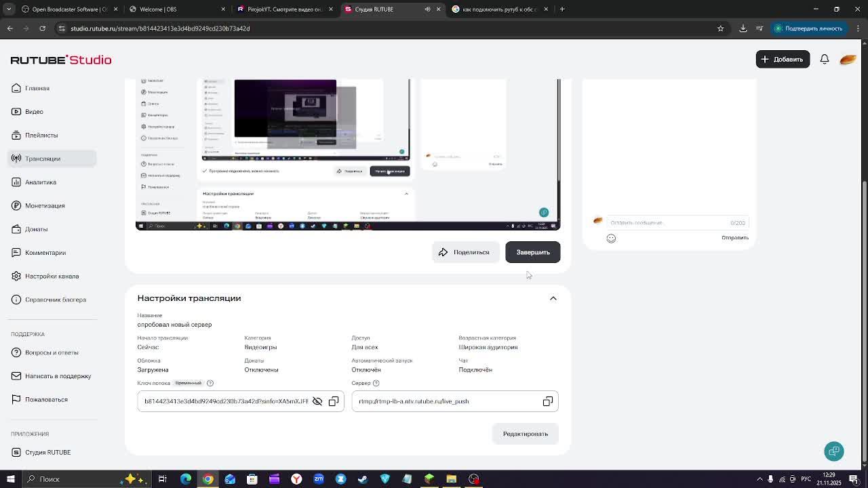Open Microsoft Edge from the taskbar
The image size is (868, 488).
(x=186, y=479)
